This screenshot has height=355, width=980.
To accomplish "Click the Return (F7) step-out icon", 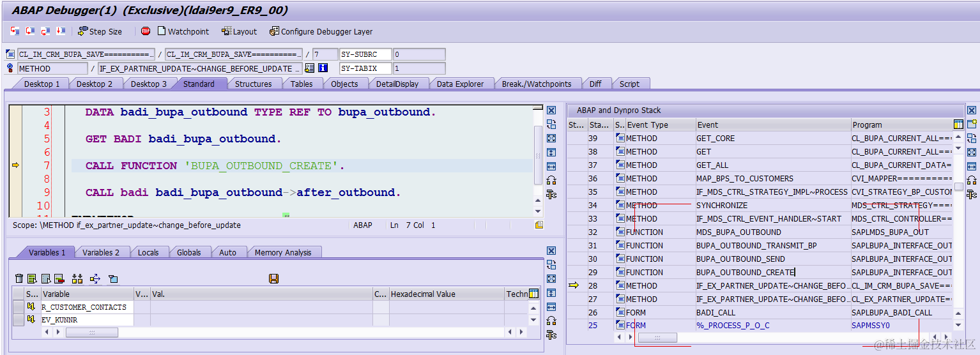I will [45, 31].
